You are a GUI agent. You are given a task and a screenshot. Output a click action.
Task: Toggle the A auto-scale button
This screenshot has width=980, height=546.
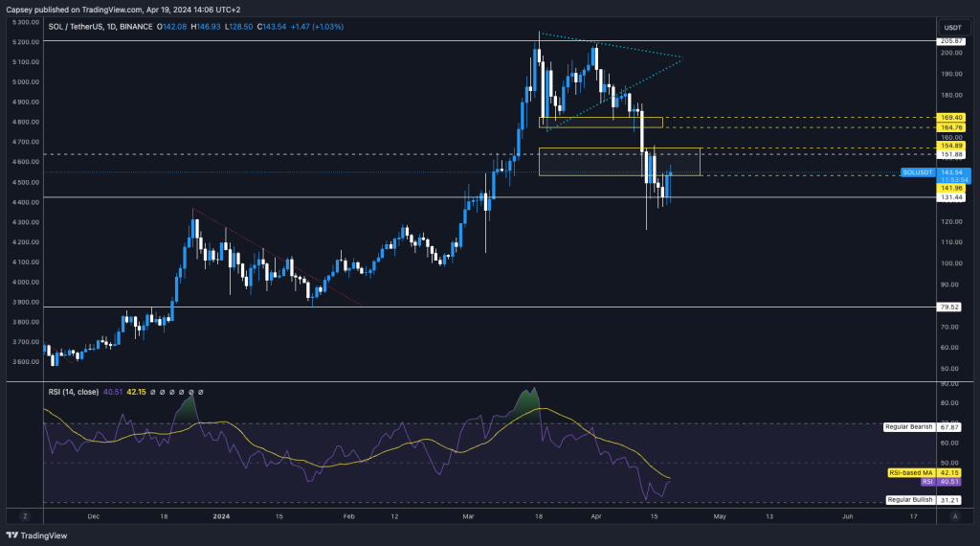point(954,516)
